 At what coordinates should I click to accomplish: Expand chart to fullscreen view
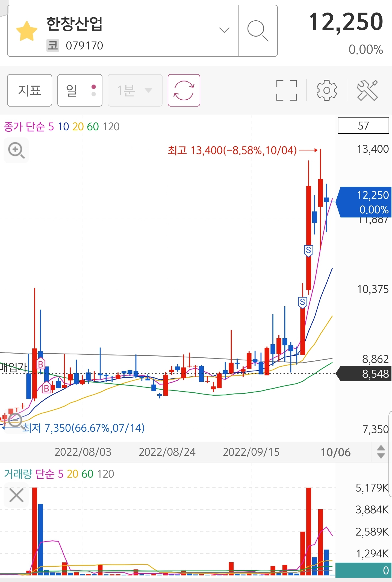[286, 90]
